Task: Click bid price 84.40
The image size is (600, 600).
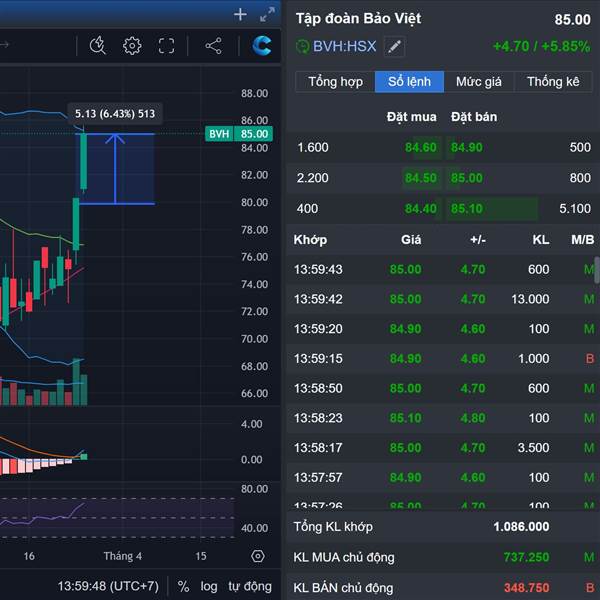Action: pos(421,209)
